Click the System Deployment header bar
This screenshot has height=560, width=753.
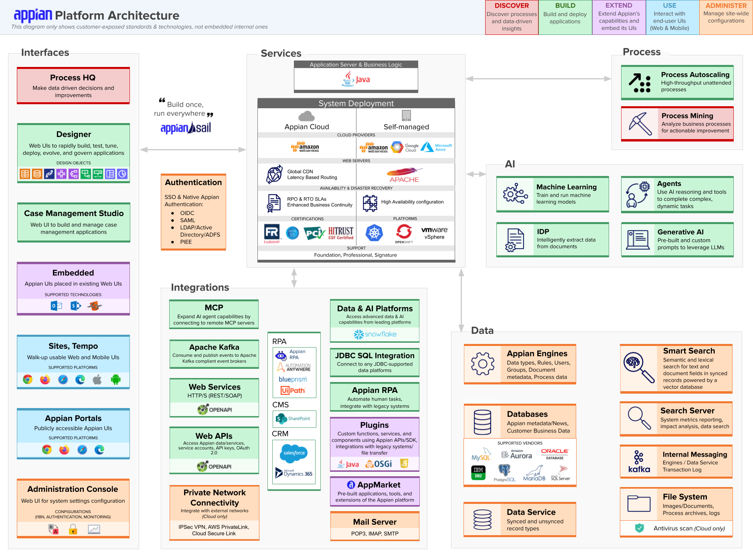356,103
